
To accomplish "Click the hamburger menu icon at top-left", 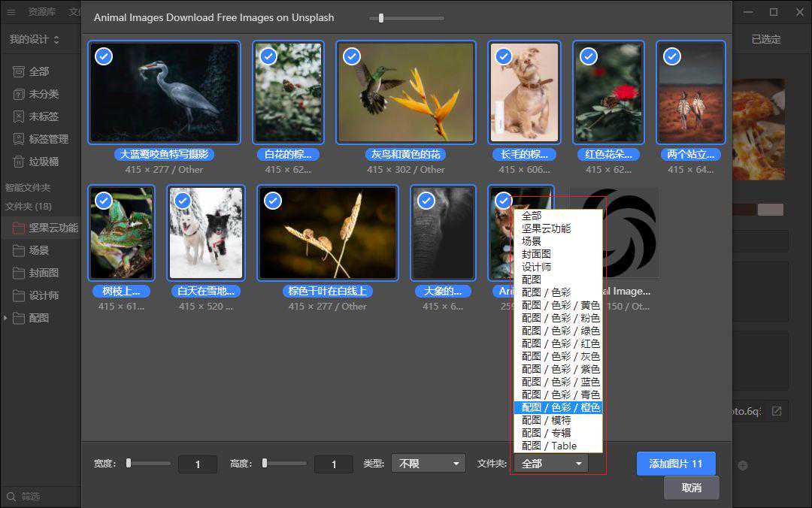I will [x=11, y=12].
